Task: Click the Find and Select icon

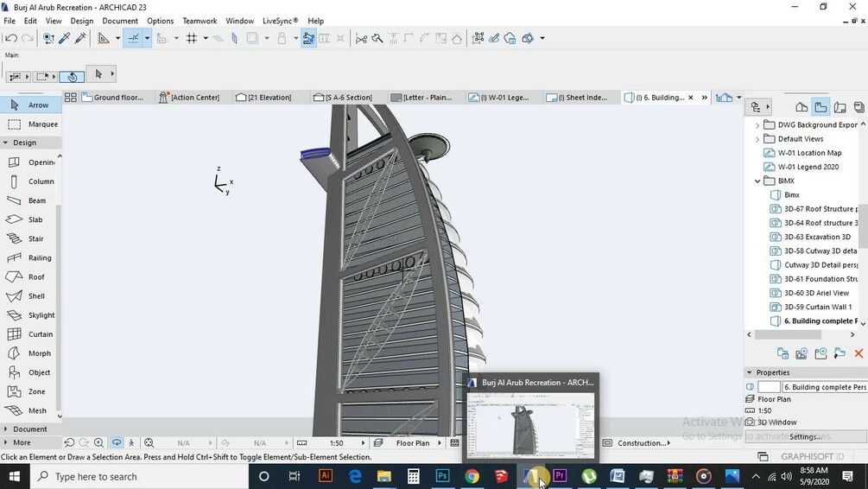Action: [48, 38]
